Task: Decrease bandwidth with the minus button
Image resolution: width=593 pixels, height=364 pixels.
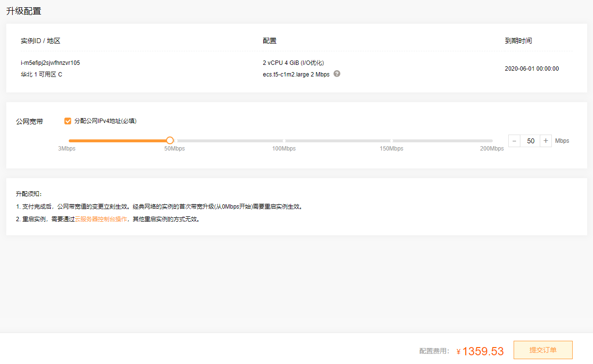Action: pos(515,141)
